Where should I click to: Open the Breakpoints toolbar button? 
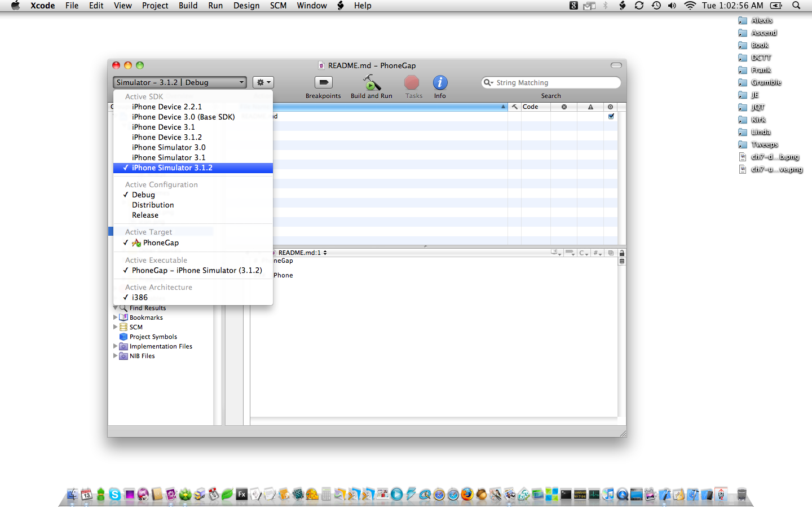pyautogui.click(x=323, y=83)
